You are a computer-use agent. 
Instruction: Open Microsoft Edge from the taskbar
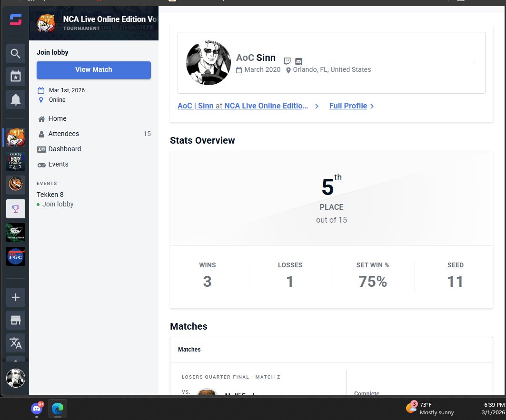pyautogui.click(x=58, y=409)
